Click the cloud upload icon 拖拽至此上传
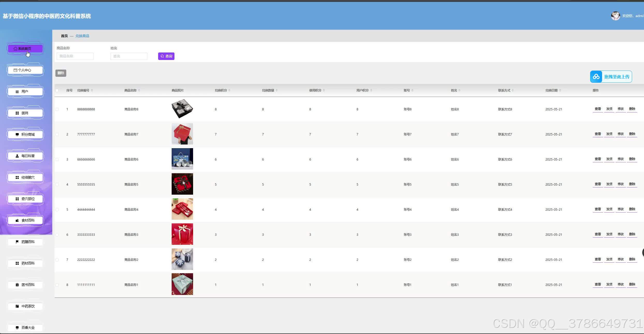644x334 pixels. 596,77
